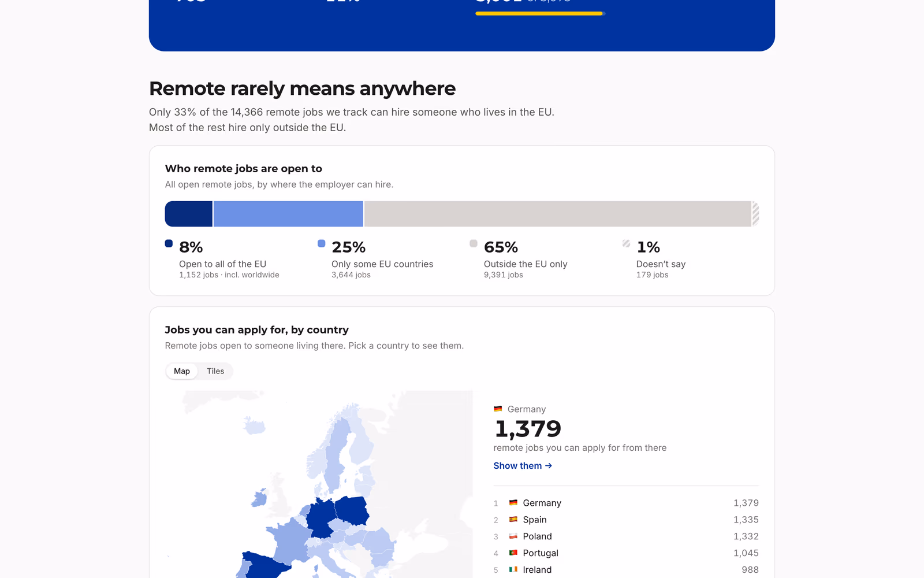Click the Germany flag above 1,379 headline
Image resolution: width=924 pixels, height=578 pixels.
pyautogui.click(x=498, y=409)
